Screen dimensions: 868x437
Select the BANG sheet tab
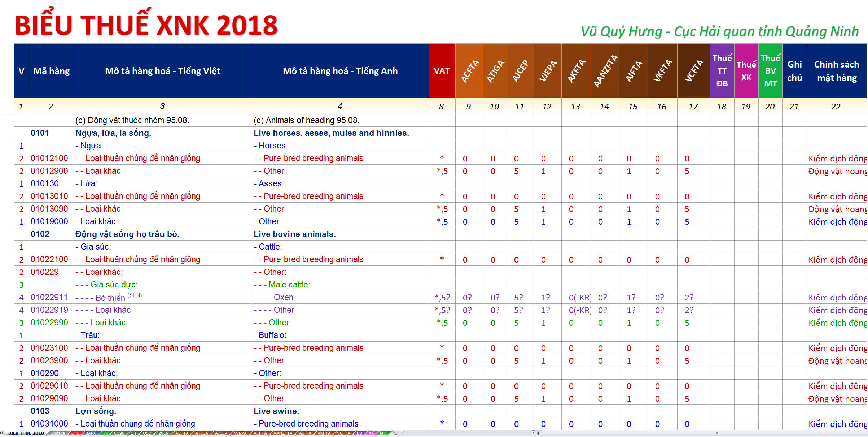pos(91,433)
